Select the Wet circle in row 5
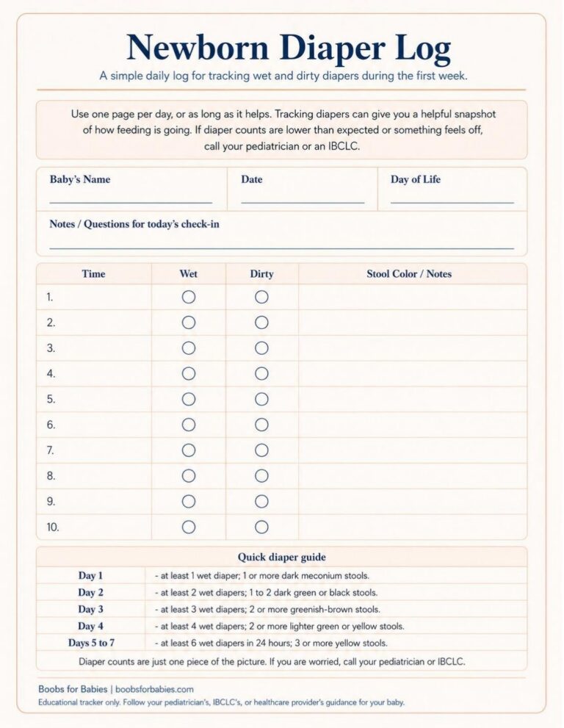Image resolution: width=564 pixels, height=728 pixels. [189, 400]
